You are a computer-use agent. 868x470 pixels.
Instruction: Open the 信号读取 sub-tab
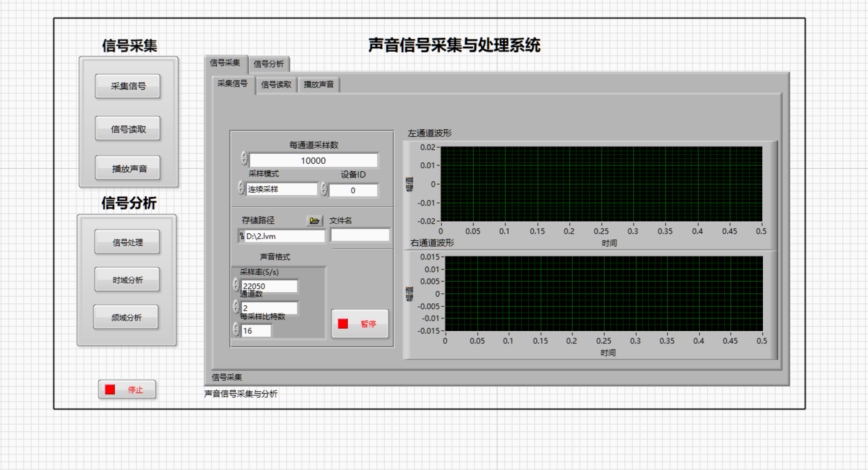276,85
